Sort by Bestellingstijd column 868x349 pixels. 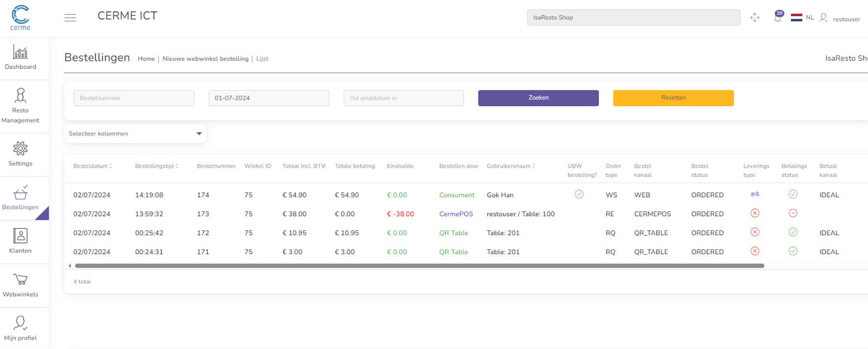click(x=157, y=166)
